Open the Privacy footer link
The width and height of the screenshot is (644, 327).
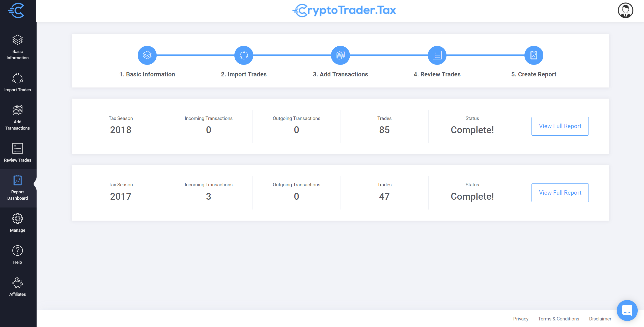[520, 319]
